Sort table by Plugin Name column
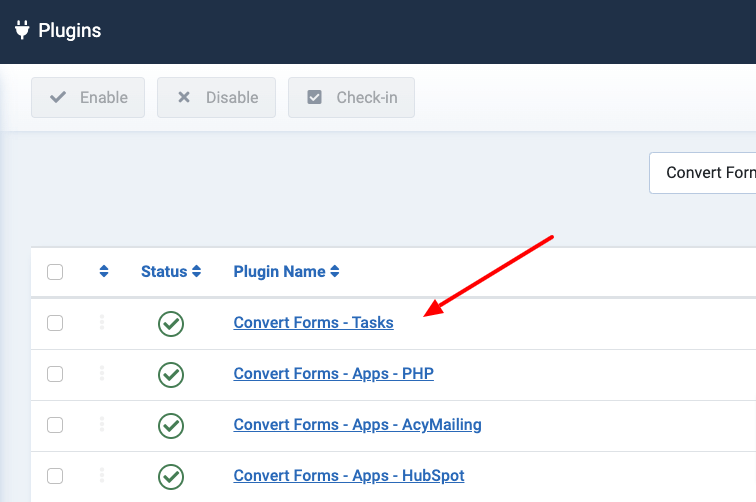 click(x=286, y=271)
